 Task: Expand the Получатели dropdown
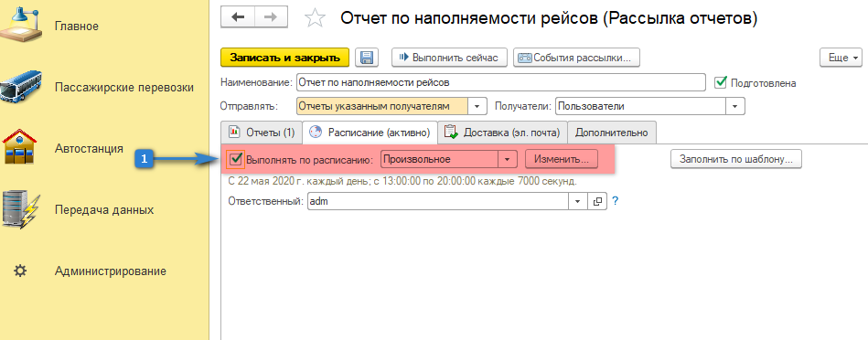coord(735,106)
